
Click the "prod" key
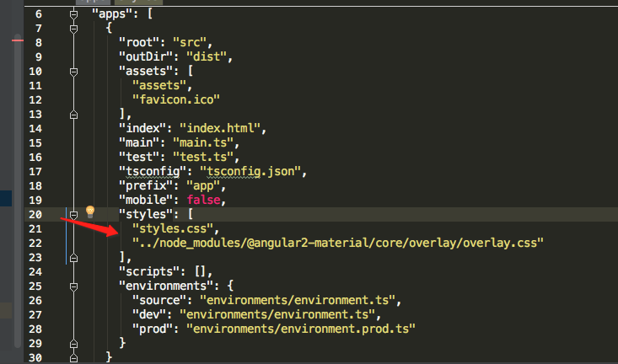153,329
